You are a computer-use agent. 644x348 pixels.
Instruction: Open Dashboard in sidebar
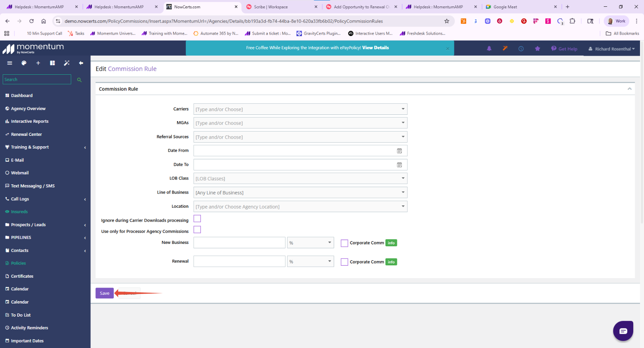click(22, 95)
